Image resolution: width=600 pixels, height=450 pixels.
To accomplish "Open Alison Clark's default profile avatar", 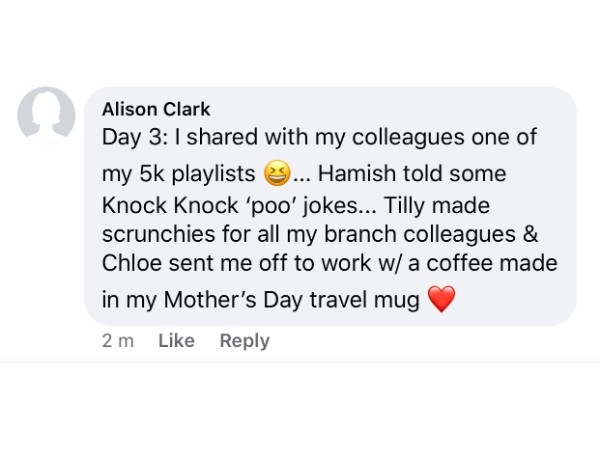I will point(46,115).
